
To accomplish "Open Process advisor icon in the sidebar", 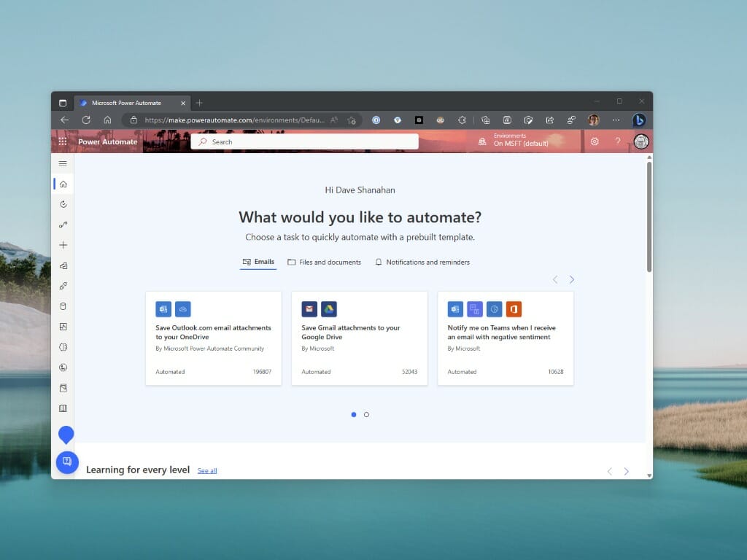I will pos(63,367).
